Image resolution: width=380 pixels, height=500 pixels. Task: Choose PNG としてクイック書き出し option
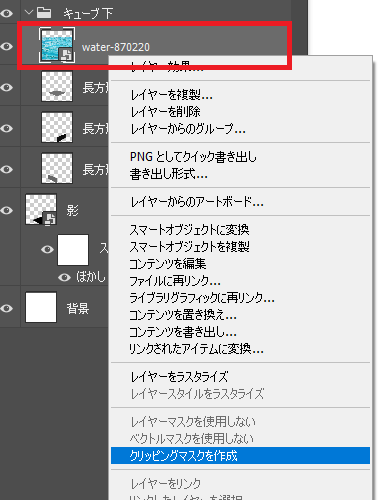(x=193, y=157)
